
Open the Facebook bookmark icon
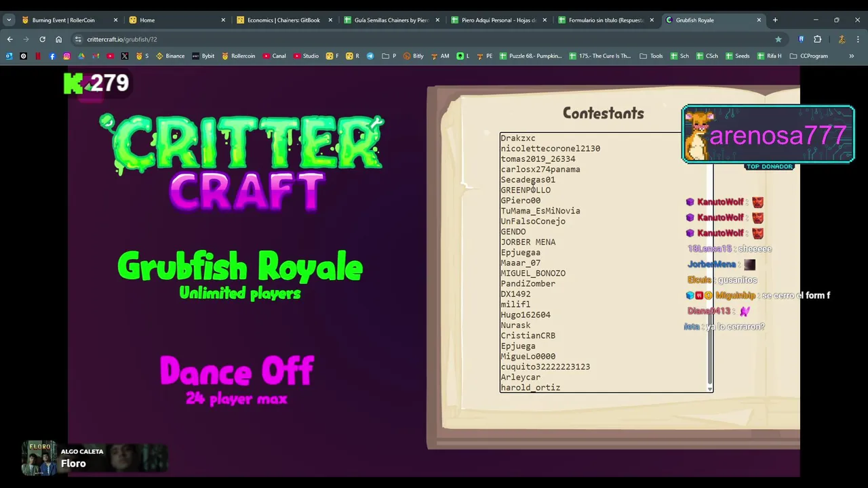(52, 56)
